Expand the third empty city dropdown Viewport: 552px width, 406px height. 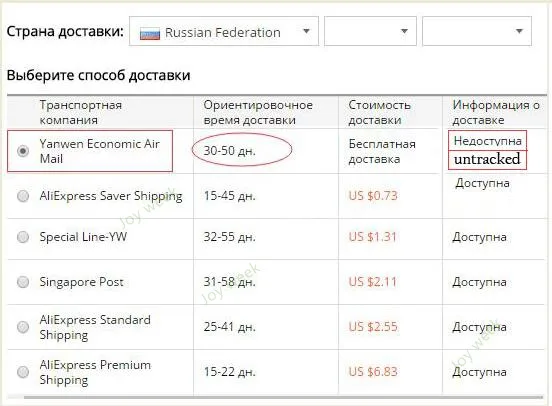point(477,31)
